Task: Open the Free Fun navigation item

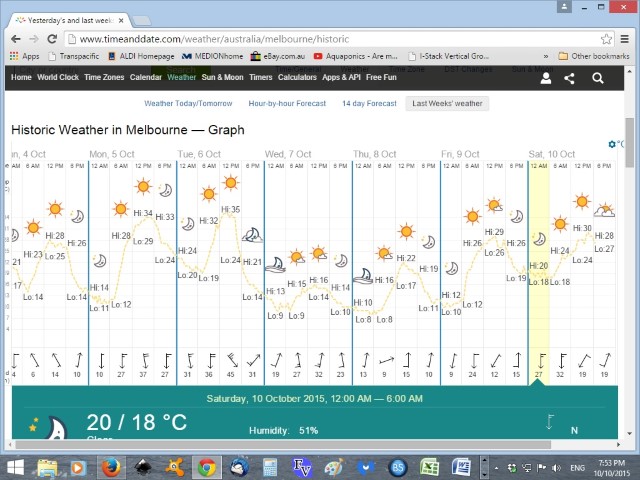Action: click(x=381, y=77)
